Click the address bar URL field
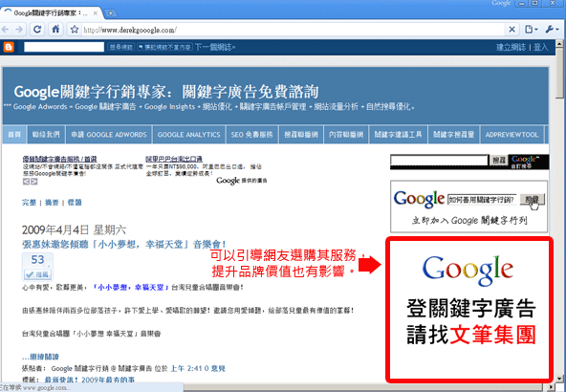 pos(293,30)
